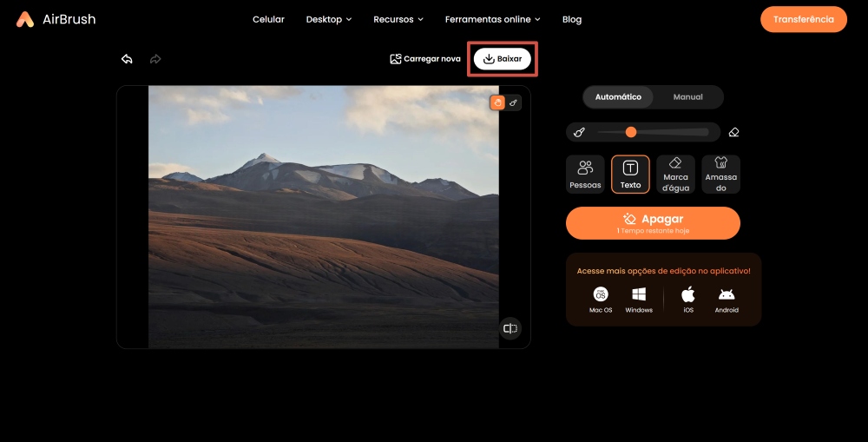Click 'Acesse mais opções de edição no aplicativo!' text

664,271
